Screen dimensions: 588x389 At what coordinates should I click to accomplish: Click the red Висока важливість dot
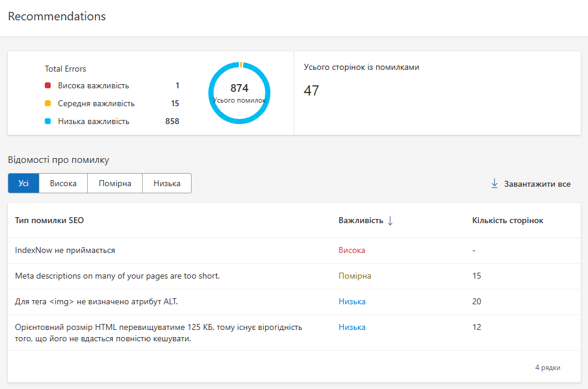(x=48, y=86)
